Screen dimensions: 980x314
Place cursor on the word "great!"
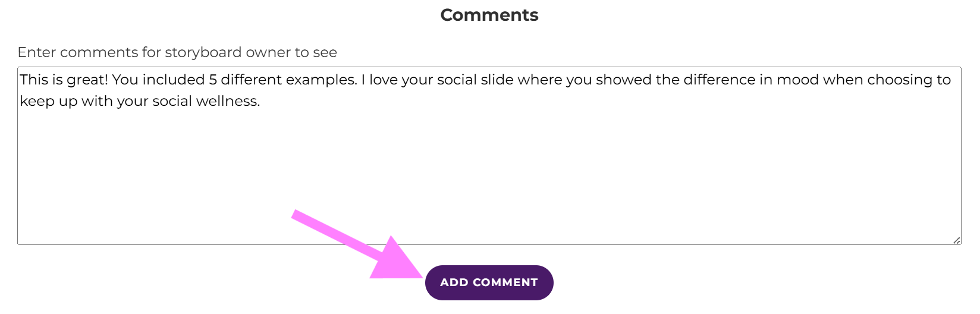click(x=87, y=80)
